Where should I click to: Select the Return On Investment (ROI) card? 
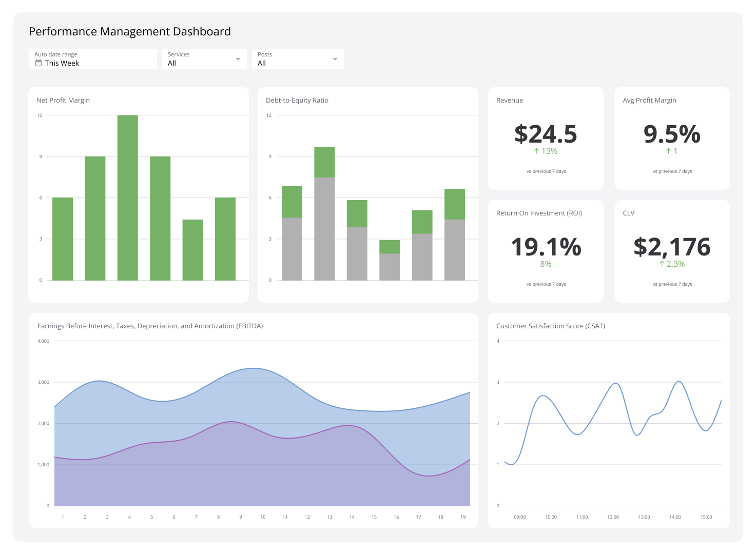546,251
